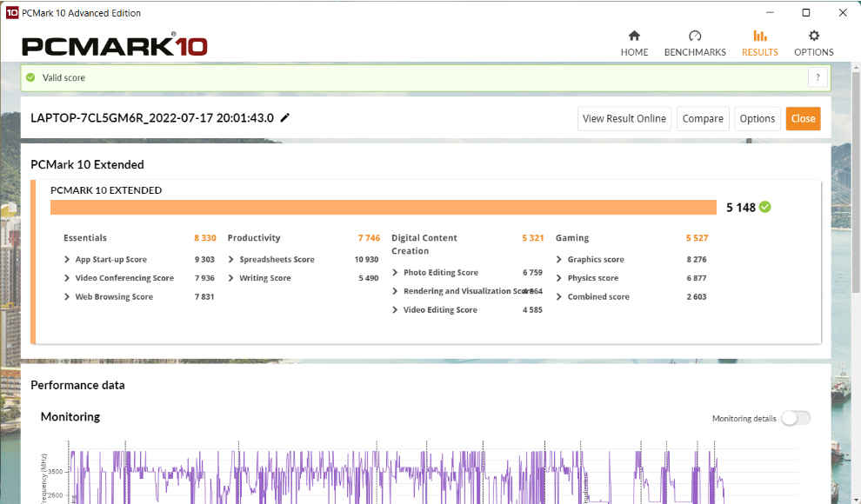
Task: Expand Video Editing Score
Action: 395,310
